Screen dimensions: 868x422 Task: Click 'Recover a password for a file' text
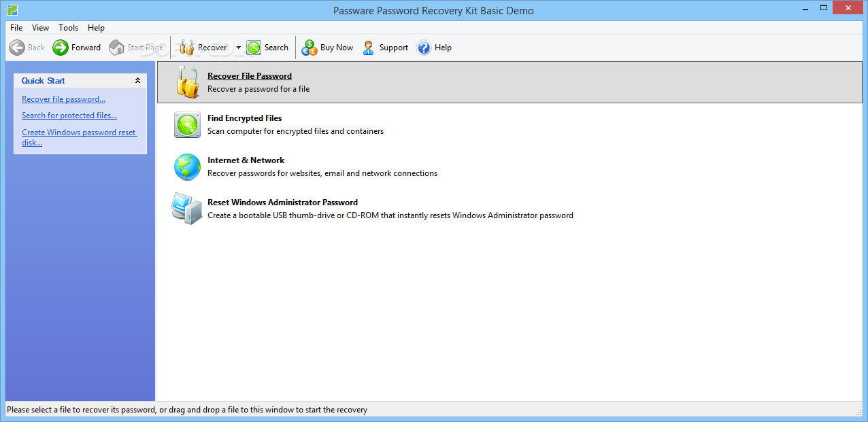pyautogui.click(x=258, y=89)
